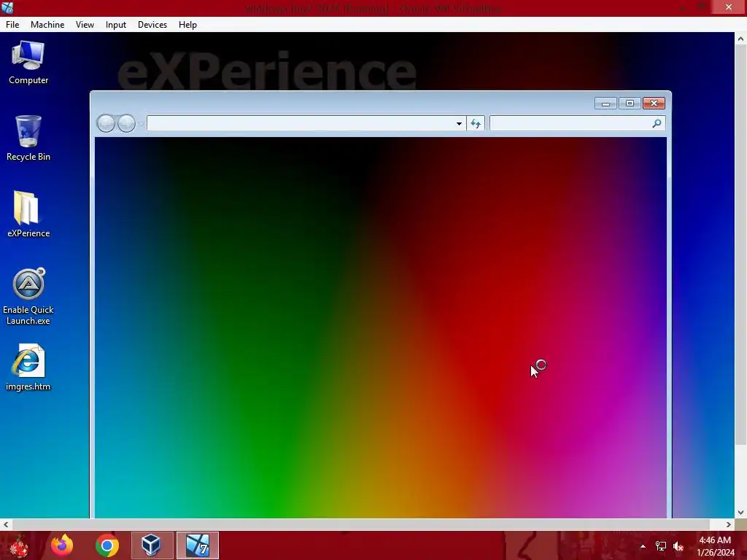Click the muted volume tray icon

[678, 546]
